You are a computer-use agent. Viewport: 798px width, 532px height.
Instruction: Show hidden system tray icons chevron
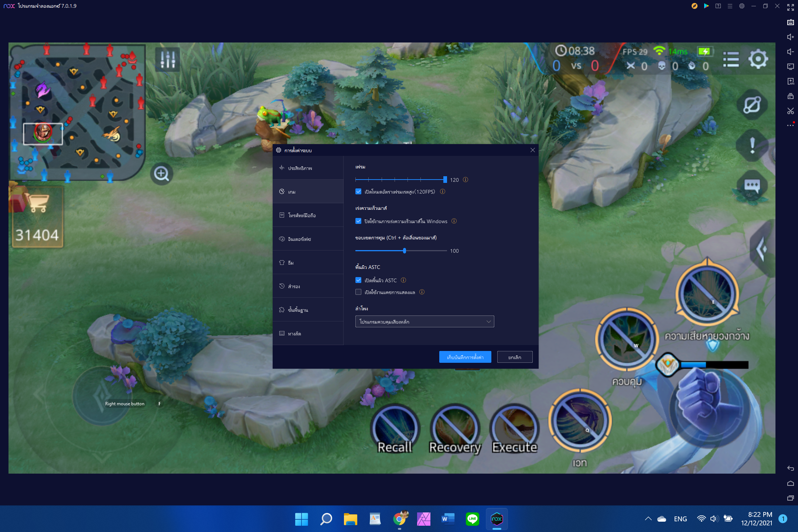pyautogui.click(x=648, y=519)
